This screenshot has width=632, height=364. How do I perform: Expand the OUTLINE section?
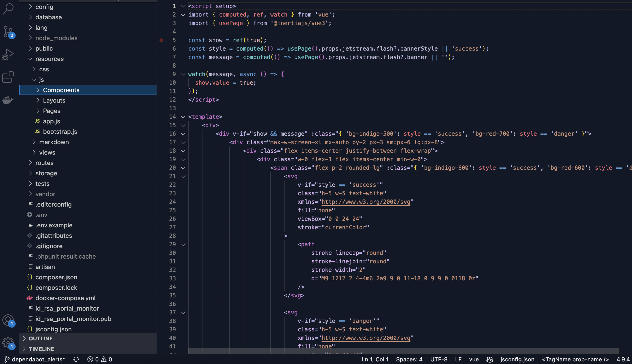click(40, 338)
